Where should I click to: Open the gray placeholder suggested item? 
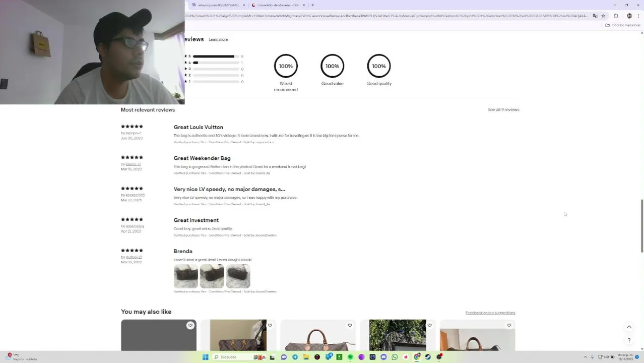pos(159,335)
